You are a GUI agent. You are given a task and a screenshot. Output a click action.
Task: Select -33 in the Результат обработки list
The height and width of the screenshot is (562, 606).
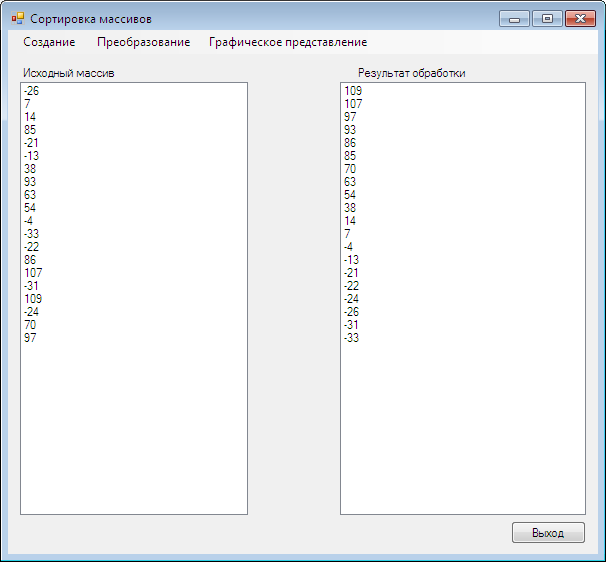463,338
